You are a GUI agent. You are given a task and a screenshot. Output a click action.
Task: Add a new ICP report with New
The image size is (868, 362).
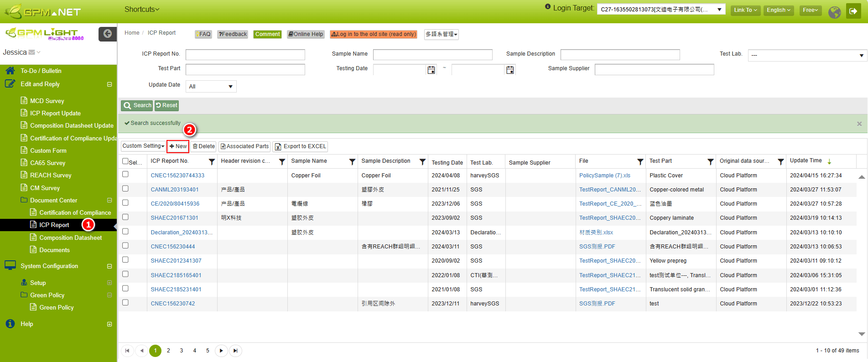coord(178,146)
